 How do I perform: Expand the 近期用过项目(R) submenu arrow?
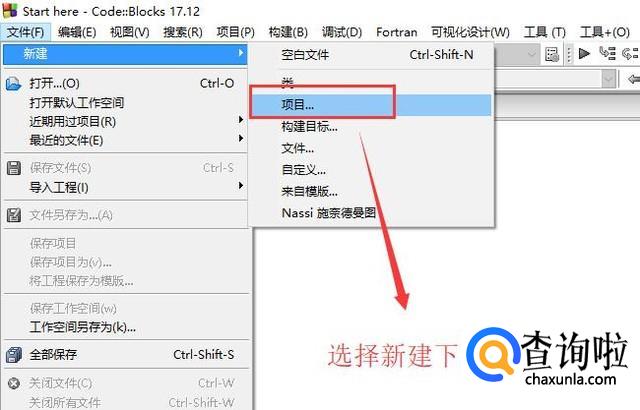[x=241, y=120]
